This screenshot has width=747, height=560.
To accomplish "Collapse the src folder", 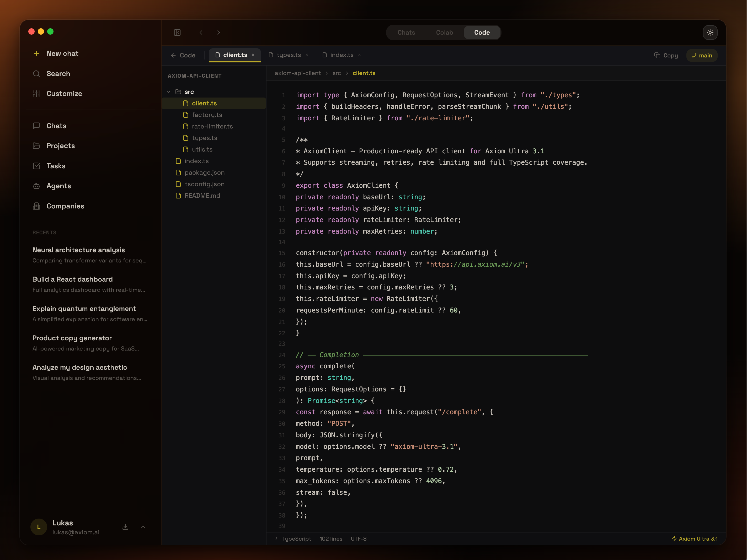I will click(x=168, y=91).
